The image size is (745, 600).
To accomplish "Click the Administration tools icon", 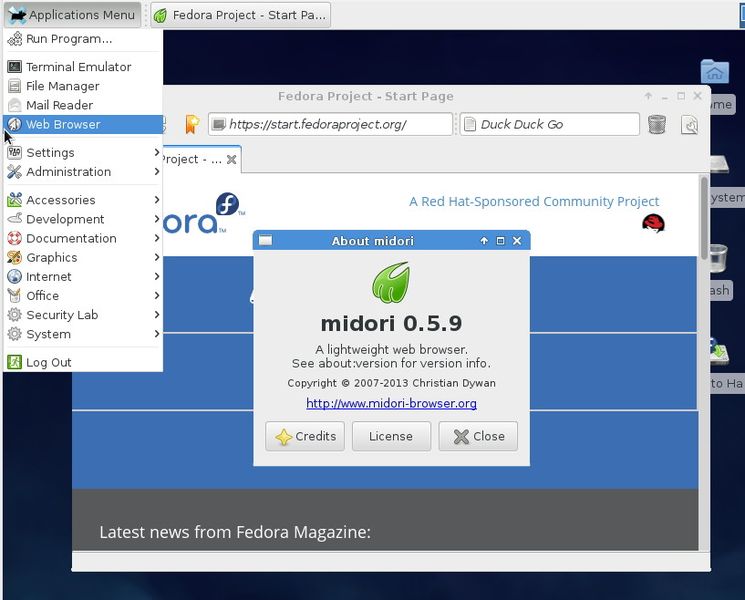I will pyautogui.click(x=15, y=171).
